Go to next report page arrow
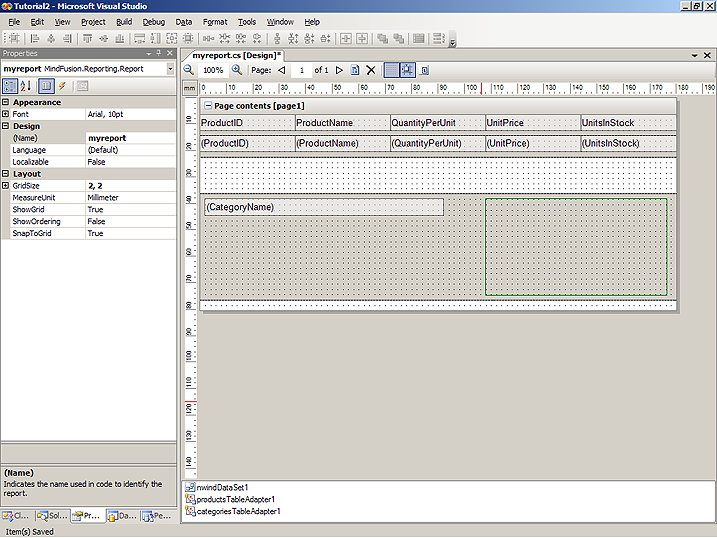This screenshot has width=717, height=538. click(339, 70)
